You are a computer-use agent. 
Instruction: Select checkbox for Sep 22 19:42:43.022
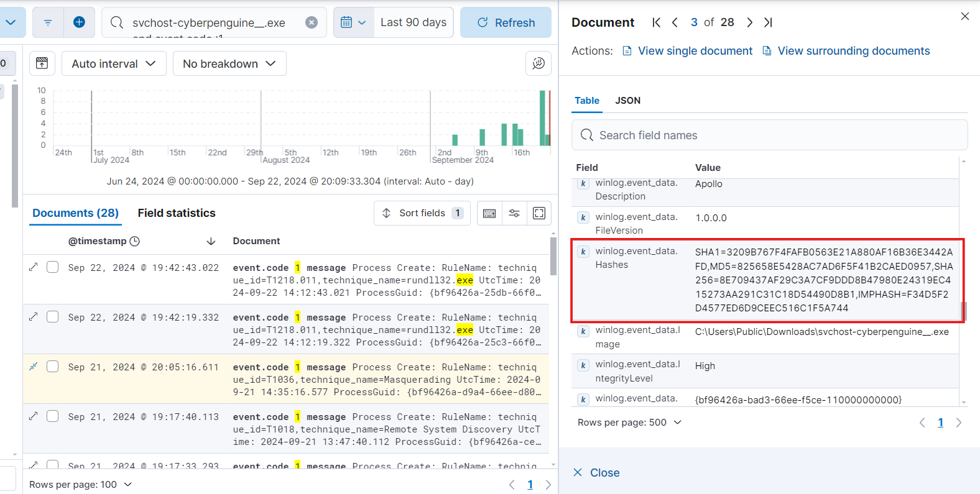pos(53,267)
